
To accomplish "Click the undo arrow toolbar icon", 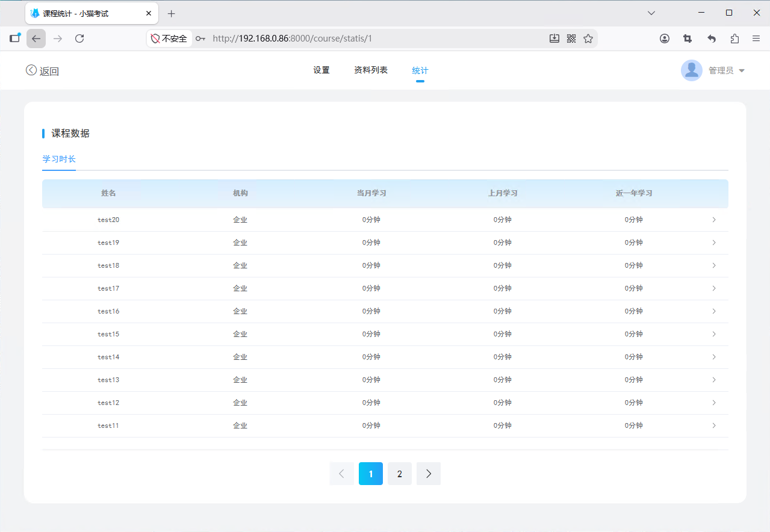I will (x=712, y=39).
